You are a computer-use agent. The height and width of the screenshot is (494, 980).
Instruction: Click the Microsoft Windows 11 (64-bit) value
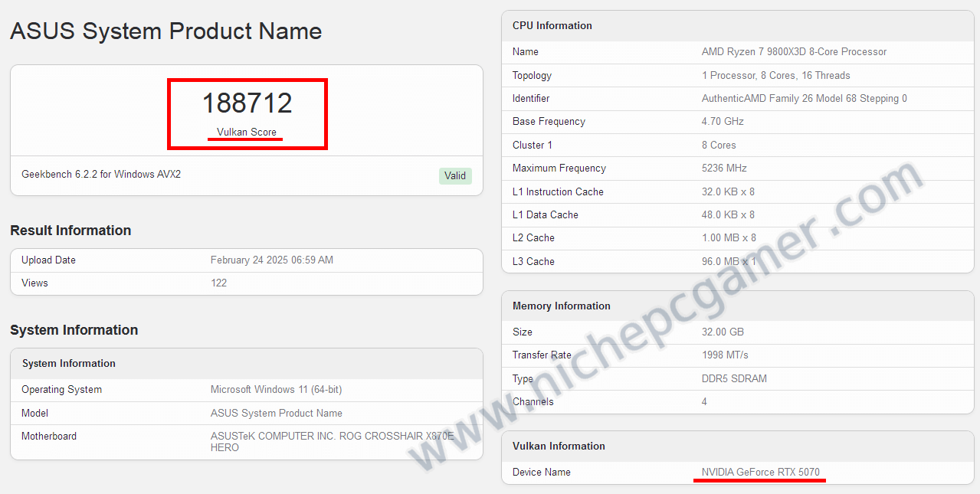pyautogui.click(x=276, y=389)
